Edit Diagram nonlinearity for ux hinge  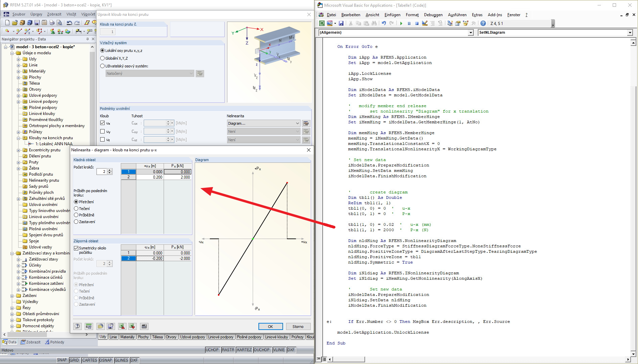[306, 123]
